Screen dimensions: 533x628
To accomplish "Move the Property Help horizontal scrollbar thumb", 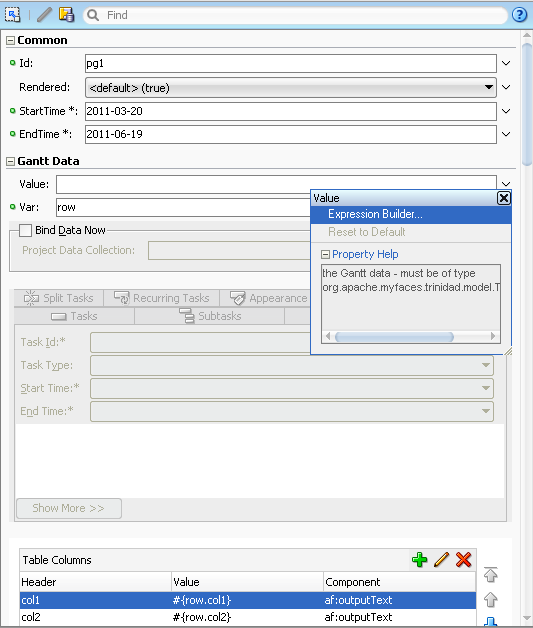I will (x=394, y=336).
